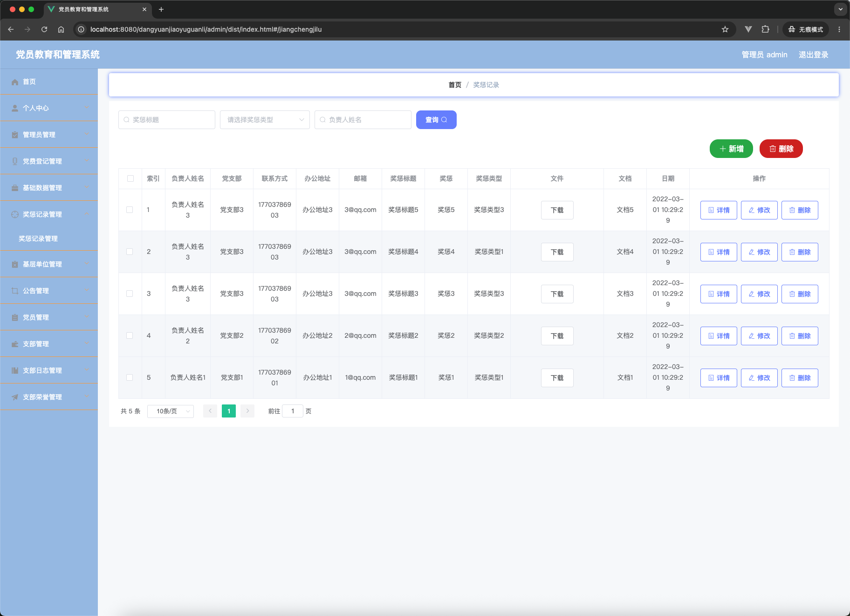
Task: Open the 请选择奖惩类型 dropdown
Action: pyautogui.click(x=265, y=120)
